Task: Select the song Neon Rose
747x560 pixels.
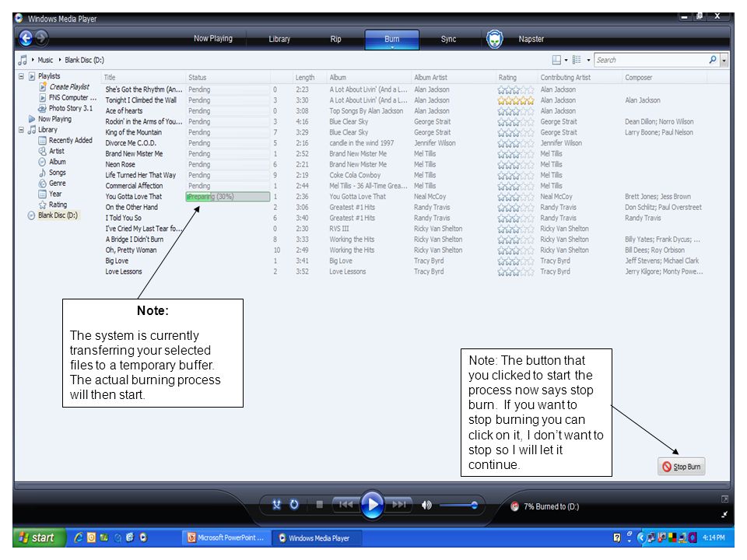Action: (x=120, y=164)
